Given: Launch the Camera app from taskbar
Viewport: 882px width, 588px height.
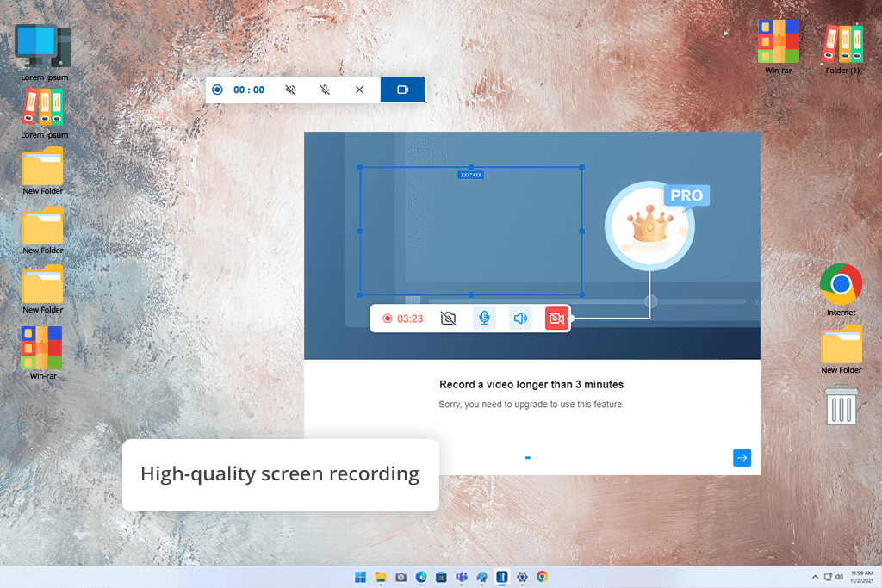Looking at the screenshot, I should click(x=401, y=577).
